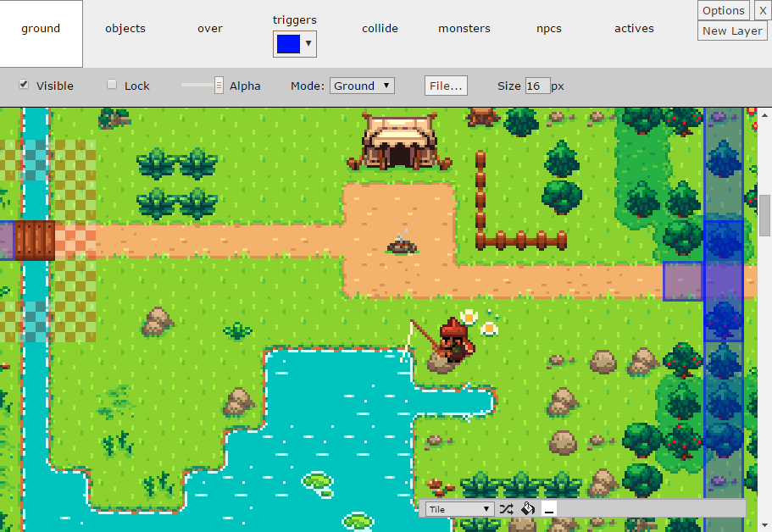Open the Tile dropdown in bottom toolbar
The height and width of the screenshot is (532, 772).
460,509
